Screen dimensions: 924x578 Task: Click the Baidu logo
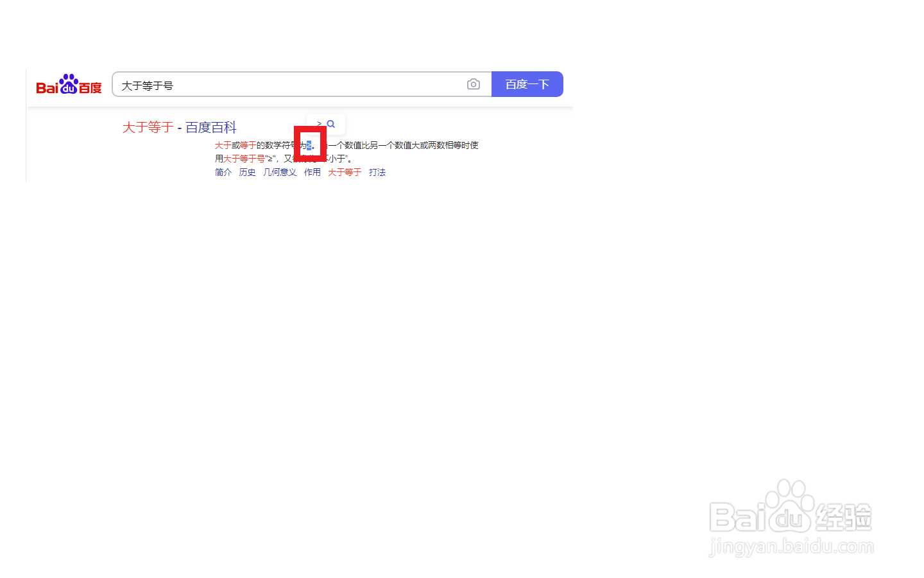tap(69, 85)
